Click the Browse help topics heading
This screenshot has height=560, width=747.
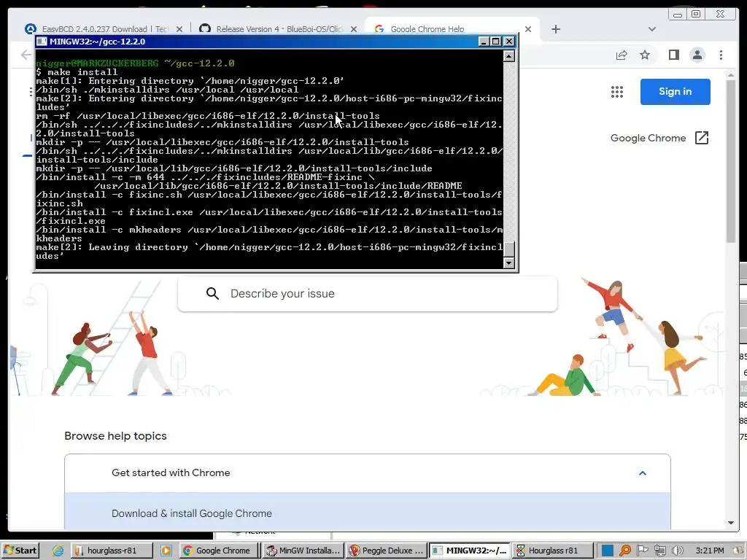click(115, 436)
